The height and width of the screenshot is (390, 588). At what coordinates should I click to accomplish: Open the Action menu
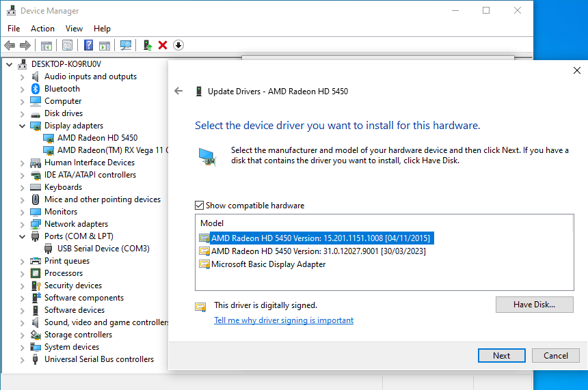coord(42,29)
